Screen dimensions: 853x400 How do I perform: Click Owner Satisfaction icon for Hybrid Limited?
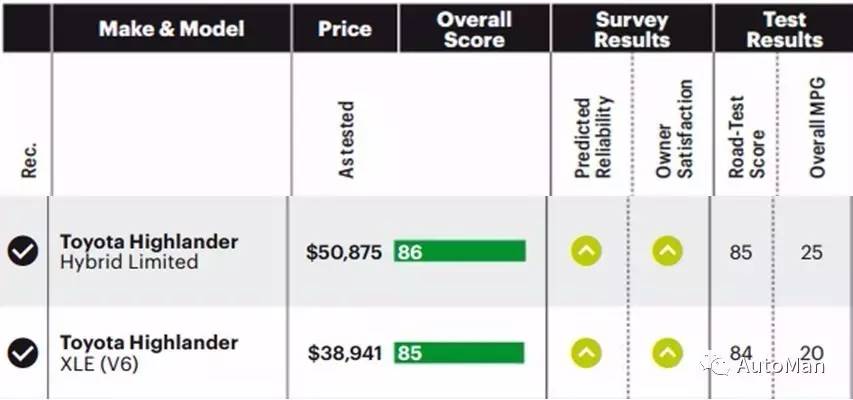pyautogui.click(x=667, y=251)
